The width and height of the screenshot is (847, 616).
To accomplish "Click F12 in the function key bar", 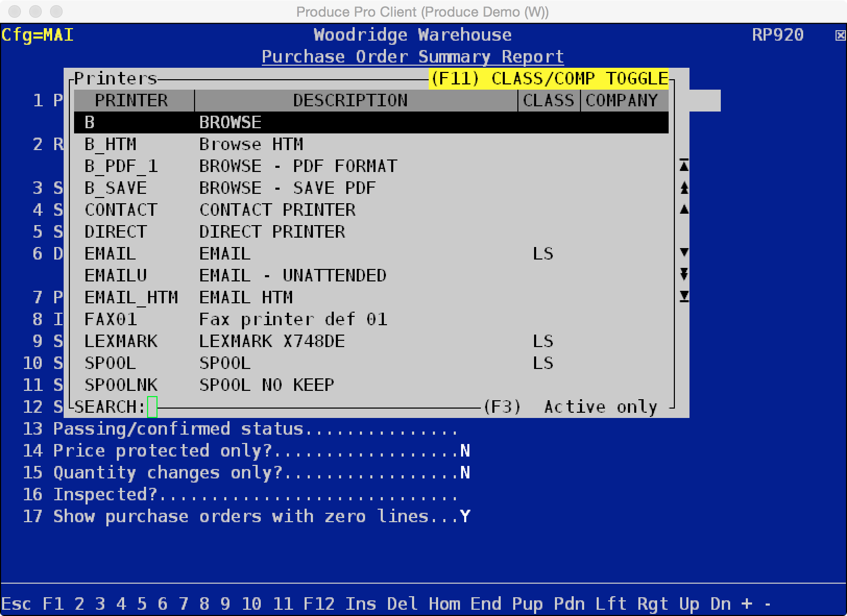I will click(x=319, y=604).
